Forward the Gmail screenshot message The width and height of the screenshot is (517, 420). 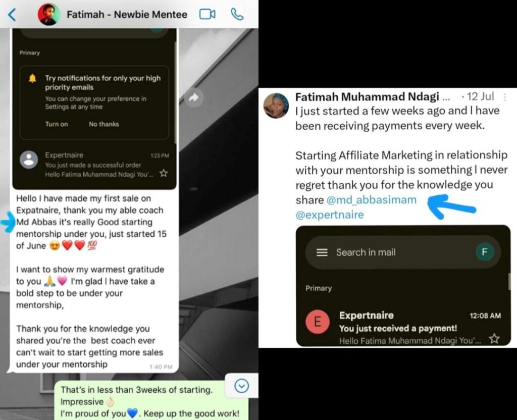194,97
